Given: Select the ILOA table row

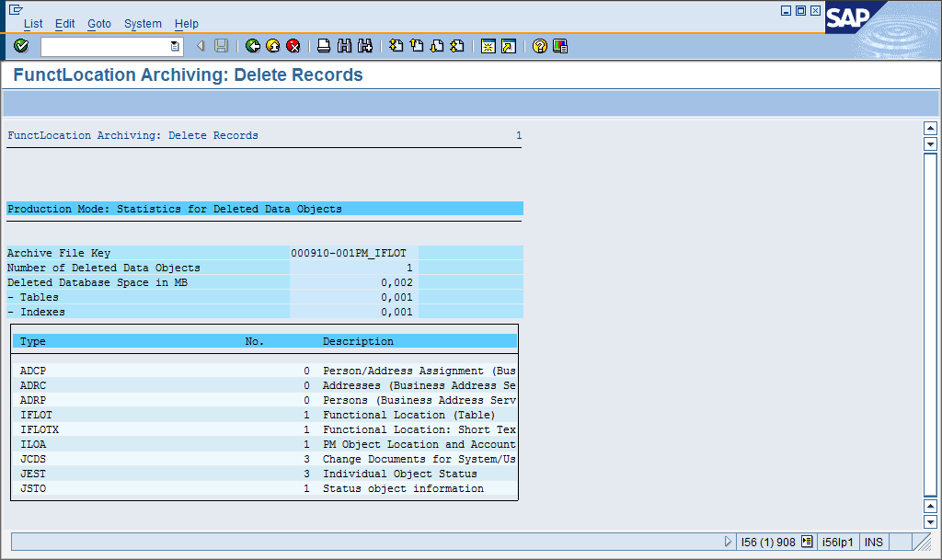Looking at the screenshot, I should pyautogui.click(x=264, y=444).
